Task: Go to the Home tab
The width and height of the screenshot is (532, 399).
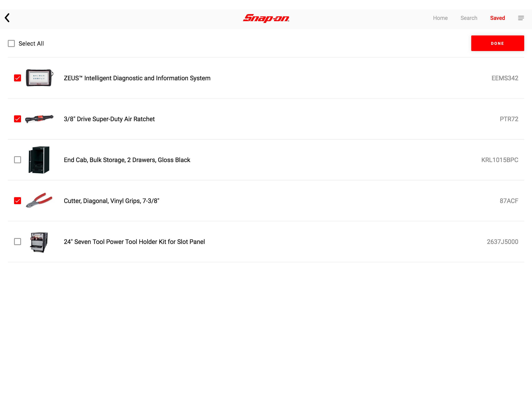Action: (440, 18)
